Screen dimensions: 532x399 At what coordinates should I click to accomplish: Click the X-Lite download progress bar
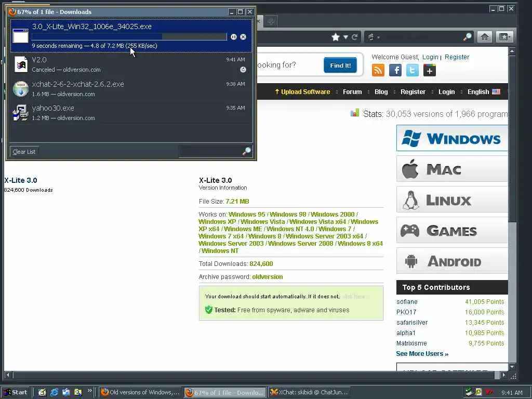click(x=129, y=37)
